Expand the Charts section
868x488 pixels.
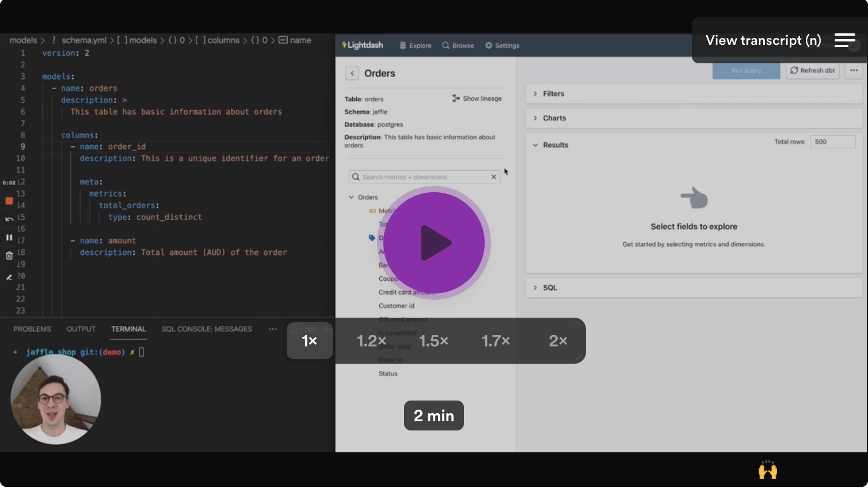554,118
